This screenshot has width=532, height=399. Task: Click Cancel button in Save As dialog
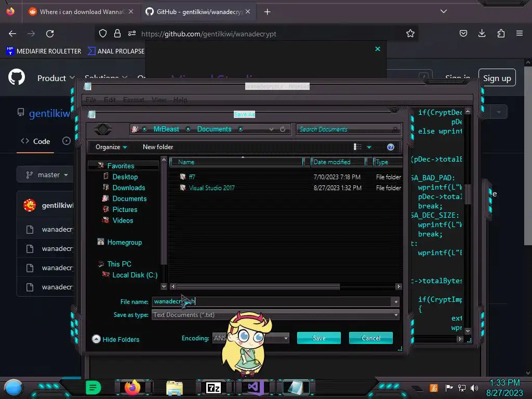(371, 338)
